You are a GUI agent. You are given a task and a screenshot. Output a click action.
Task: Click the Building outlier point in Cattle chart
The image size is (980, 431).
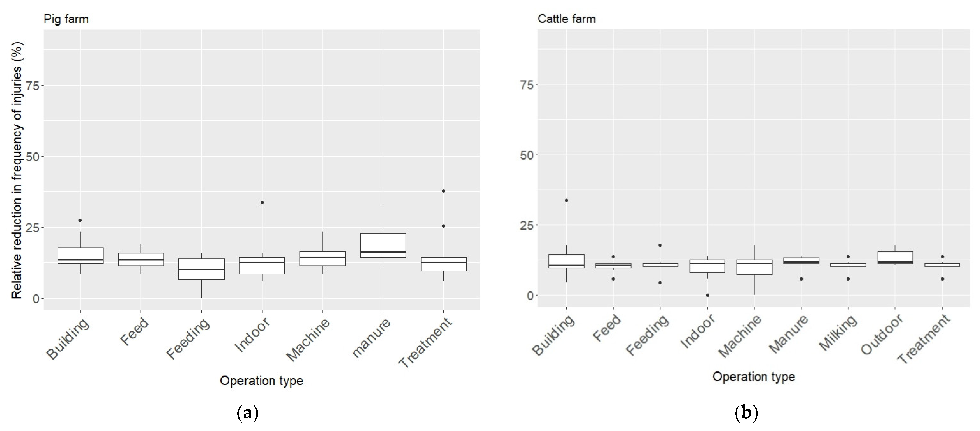pos(566,200)
